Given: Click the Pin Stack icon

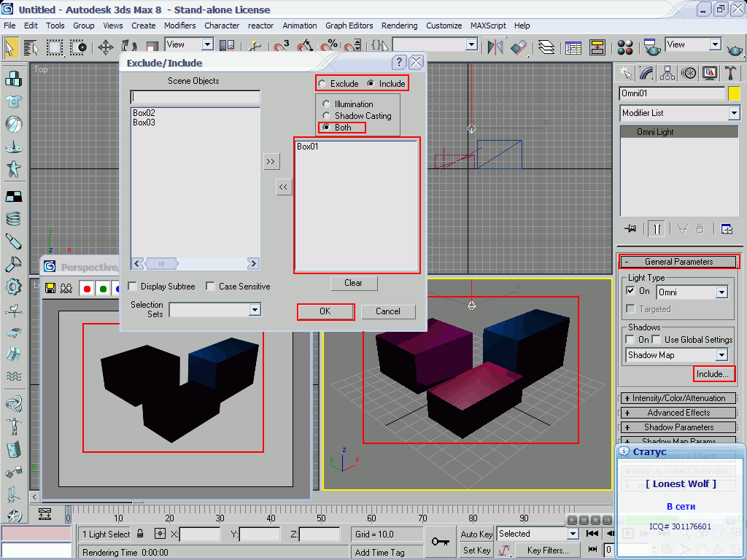Looking at the screenshot, I should click(630, 228).
